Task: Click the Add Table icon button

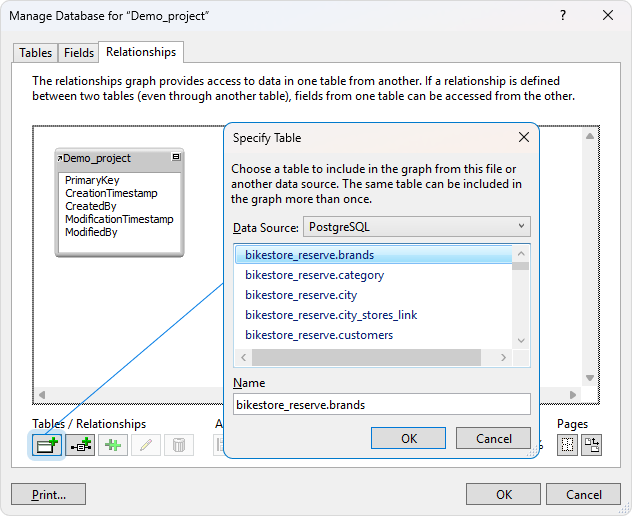Action: pos(47,445)
